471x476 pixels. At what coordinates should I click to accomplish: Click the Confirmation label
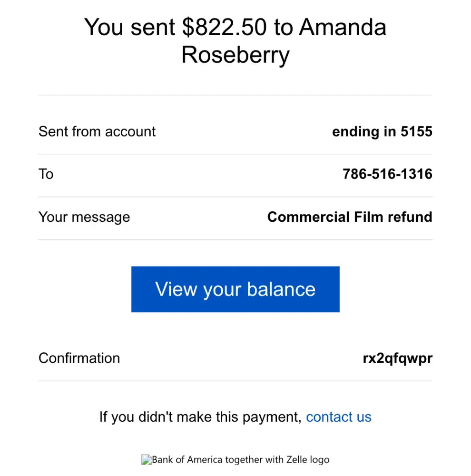[79, 358]
